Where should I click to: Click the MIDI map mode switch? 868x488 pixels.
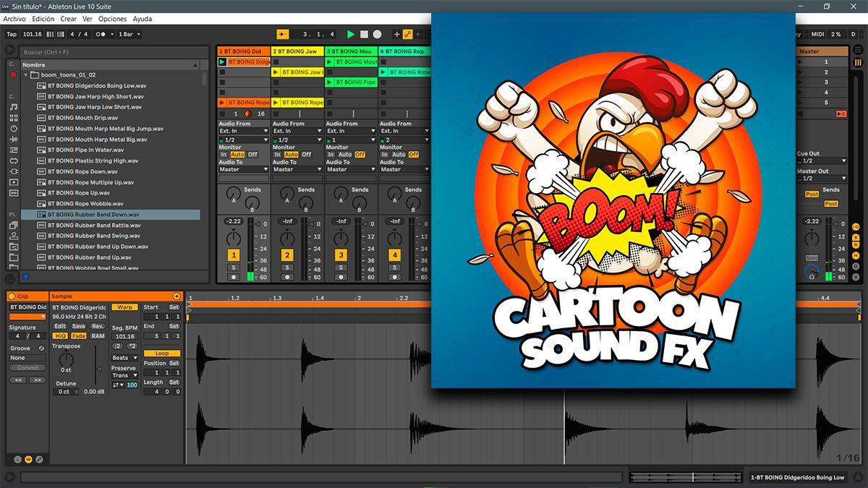click(x=817, y=34)
